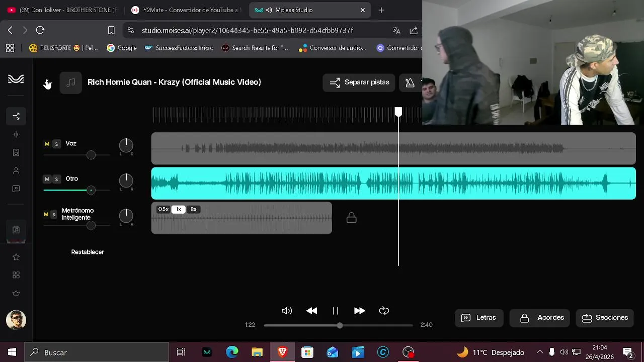Mute the Metrónomo Inteligente track

click(x=46, y=214)
